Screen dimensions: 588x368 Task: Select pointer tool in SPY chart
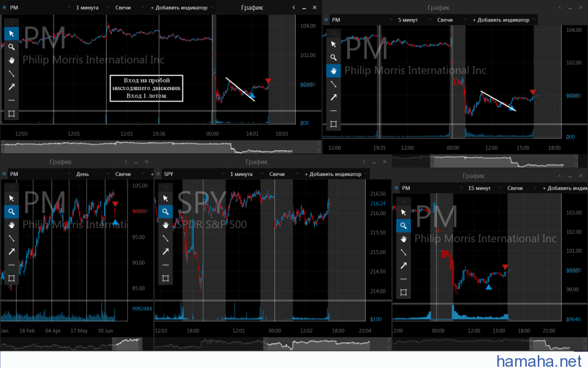click(165, 198)
